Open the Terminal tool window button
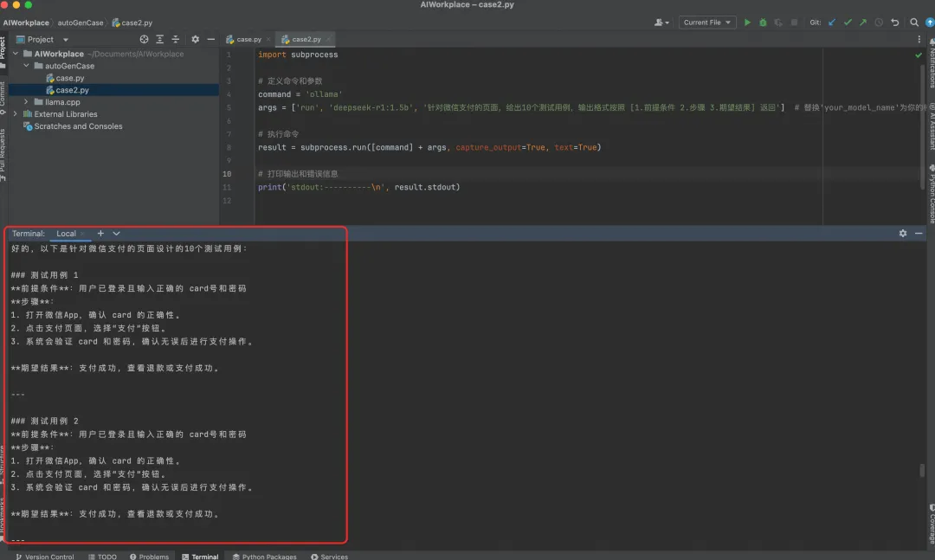 click(200, 557)
